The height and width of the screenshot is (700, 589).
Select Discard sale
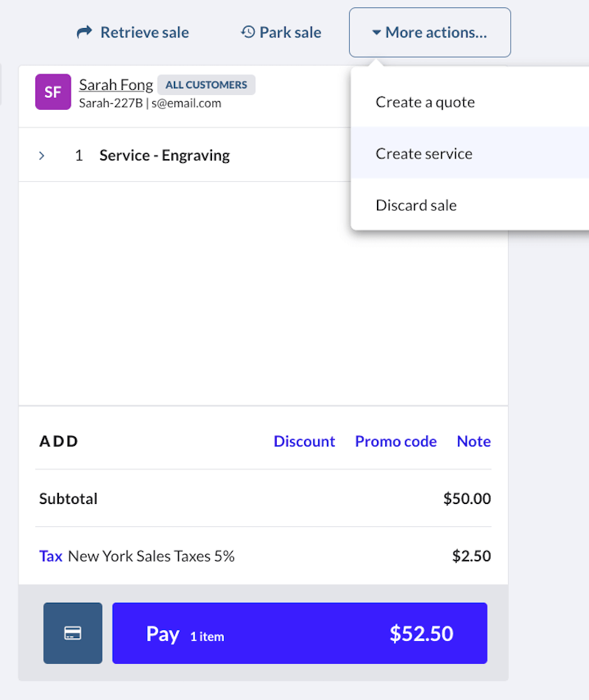click(x=416, y=205)
